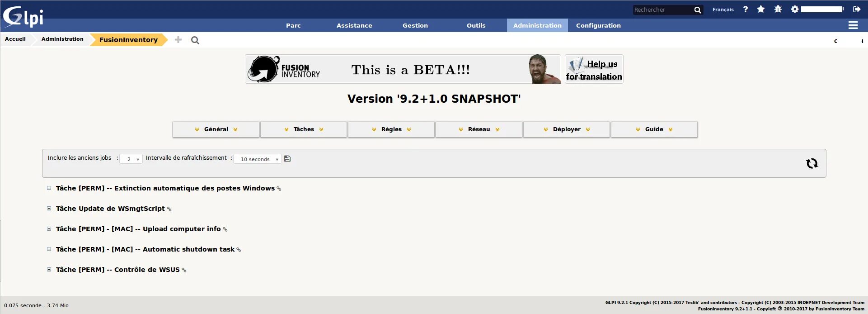Click link icon next to Automatic shutdown task
This screenshot has height=314, width=868.
tap(239, 250)
